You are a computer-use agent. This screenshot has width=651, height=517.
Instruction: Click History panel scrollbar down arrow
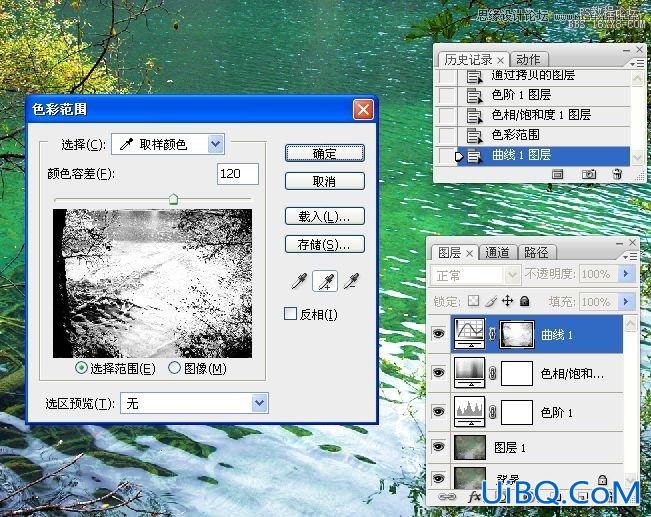click(x=637, y=157)
